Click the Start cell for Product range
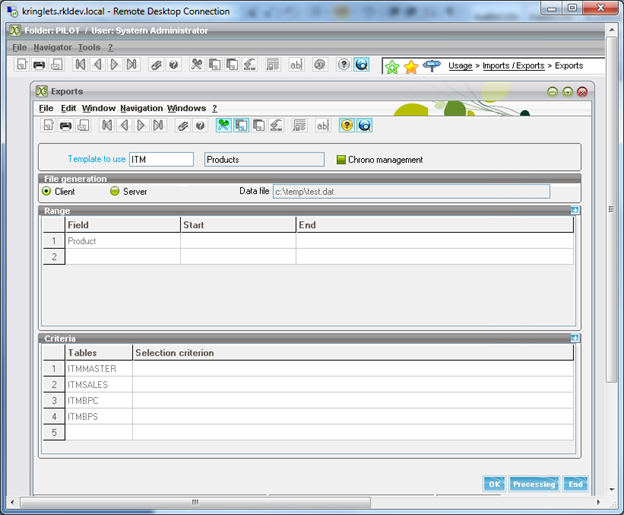The height and width of the screenshot is (515, 624). [237, 241]
